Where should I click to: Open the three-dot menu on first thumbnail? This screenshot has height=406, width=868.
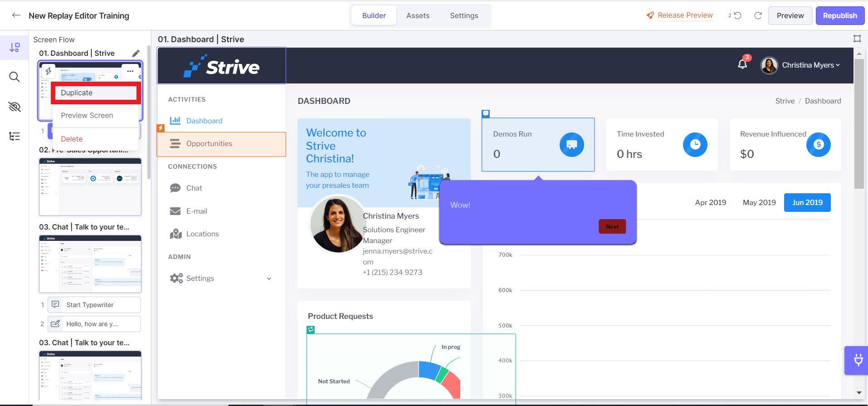tap(130, 71)
